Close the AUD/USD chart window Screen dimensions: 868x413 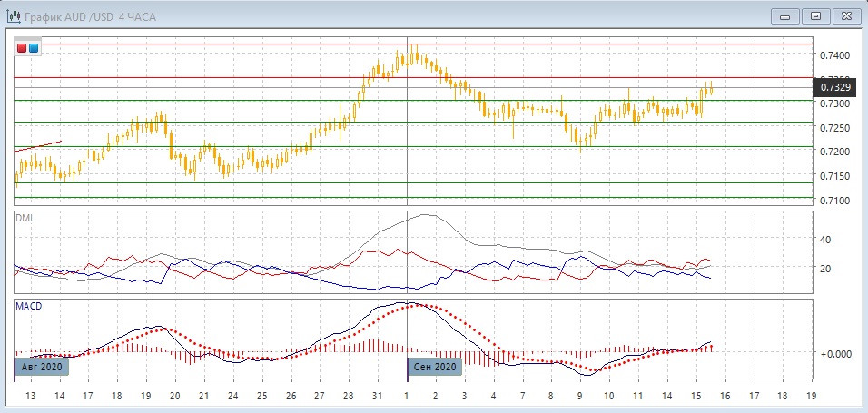coord(845,15)
